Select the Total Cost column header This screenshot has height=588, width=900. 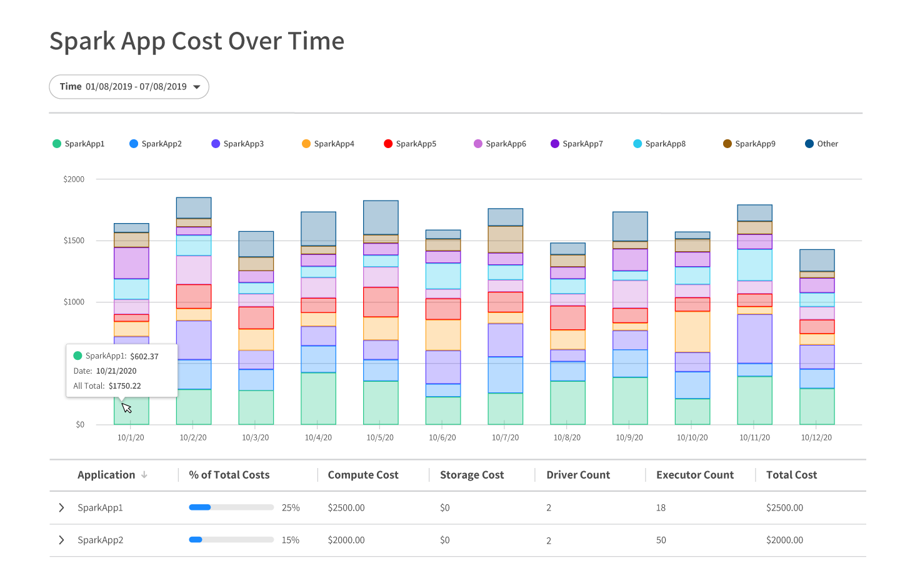791,475
